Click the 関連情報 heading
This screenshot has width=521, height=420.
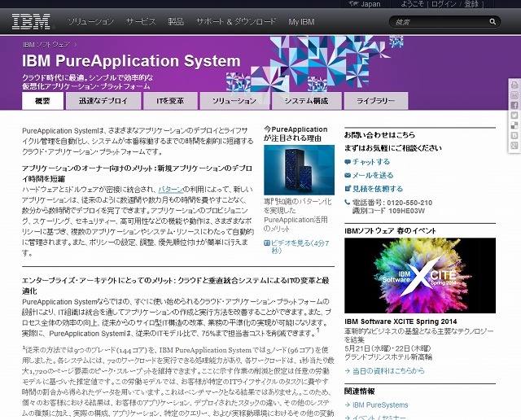click(360, 392)
